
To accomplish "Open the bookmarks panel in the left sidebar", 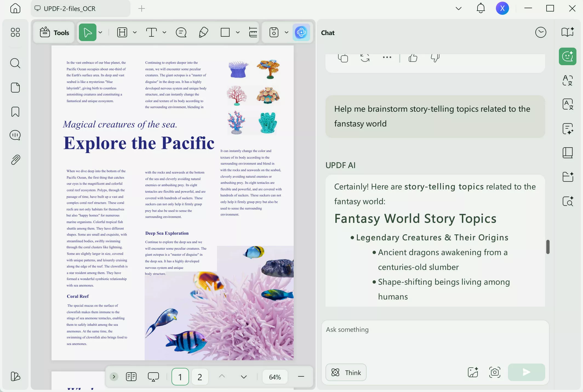I will 15,111.
